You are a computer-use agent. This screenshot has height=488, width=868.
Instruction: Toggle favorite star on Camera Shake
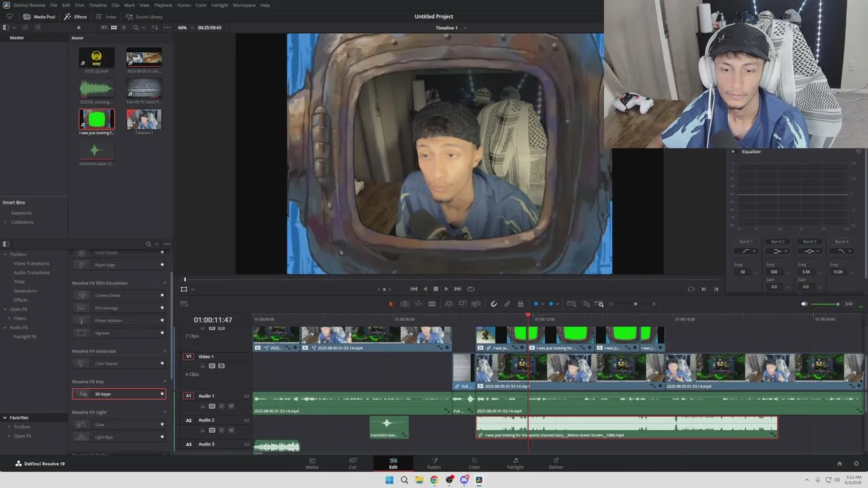[162, 296]
